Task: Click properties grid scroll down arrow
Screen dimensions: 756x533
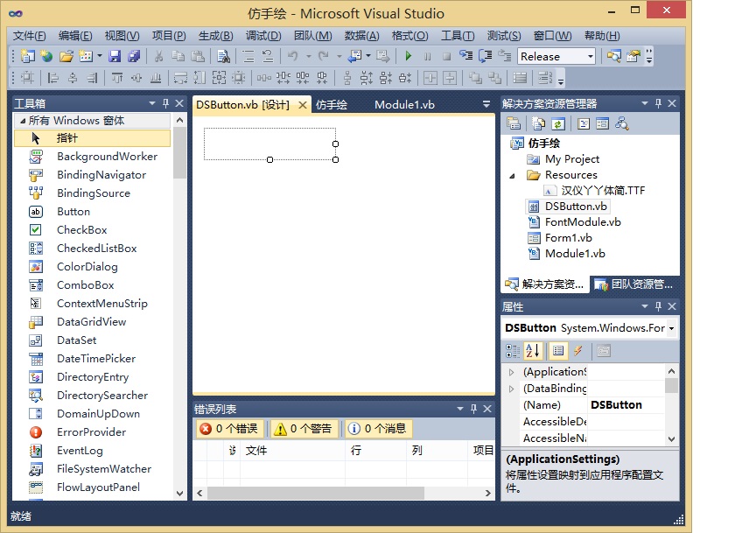Action: (671, 439)
